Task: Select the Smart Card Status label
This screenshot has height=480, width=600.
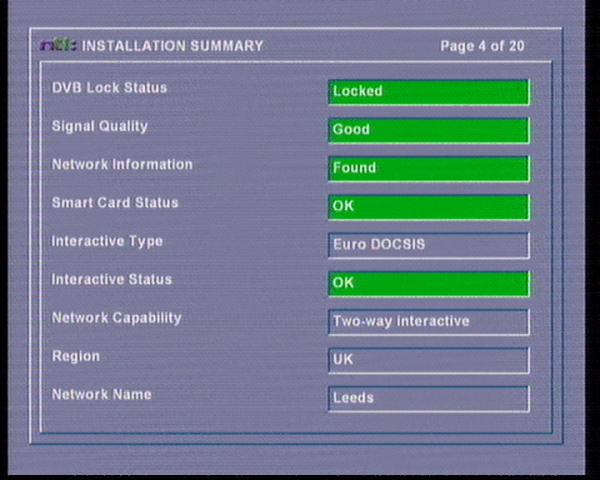Action: tap(115, 202)
